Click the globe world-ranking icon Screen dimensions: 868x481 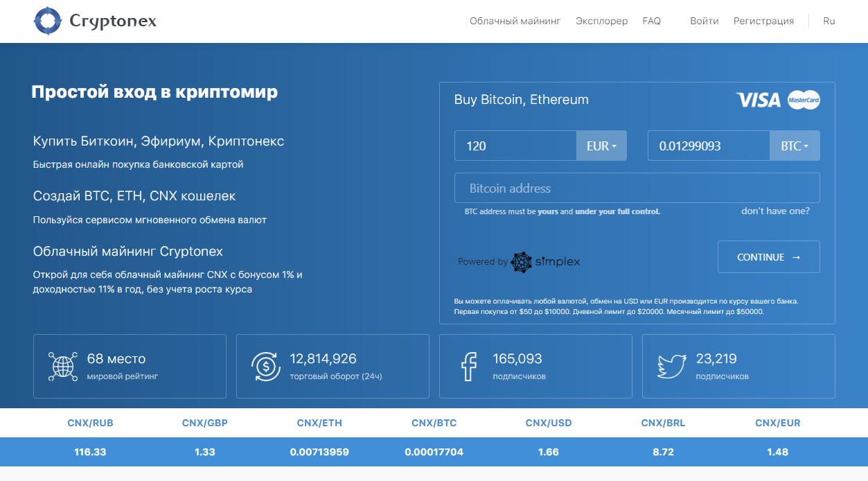click(x=62, y=366)
